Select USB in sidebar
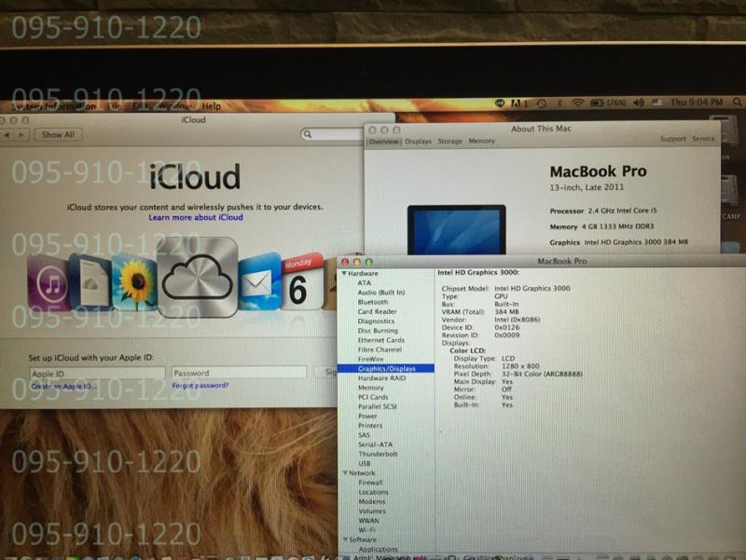 365,463
